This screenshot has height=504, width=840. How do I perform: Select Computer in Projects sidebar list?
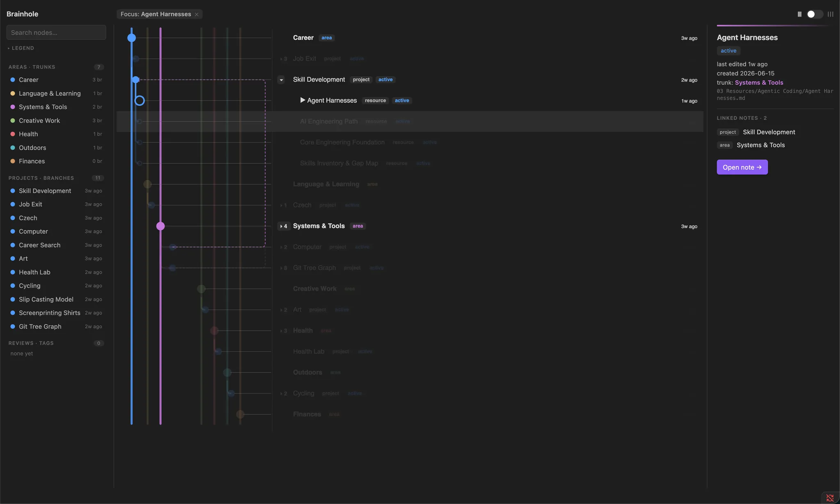point(56,232)
